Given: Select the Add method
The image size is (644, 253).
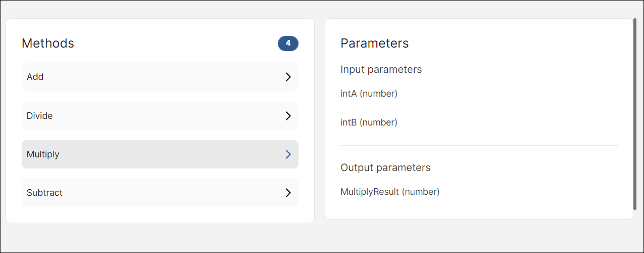Looking at the screenshot, I should pos(35,77).
